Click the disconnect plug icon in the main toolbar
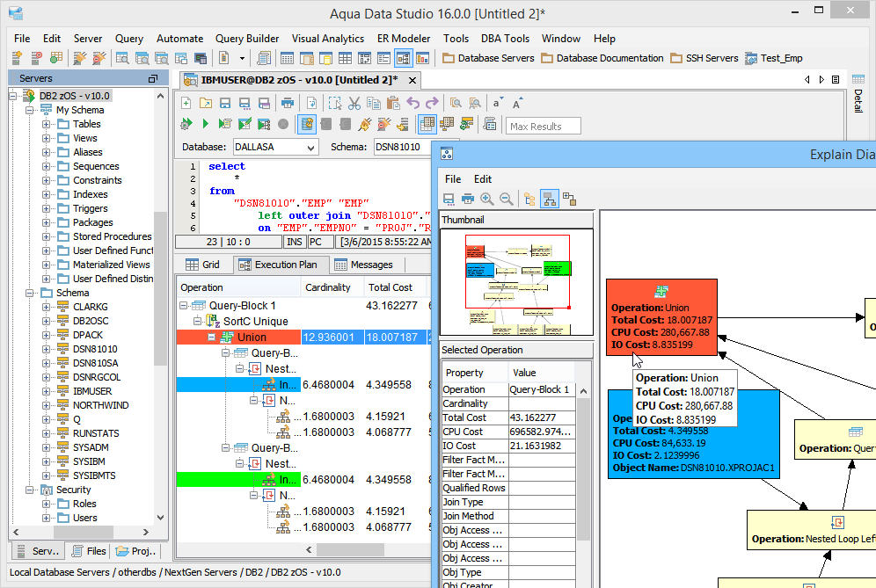The height and width of the screenshot is (588, 876). (x=99, y=57)
